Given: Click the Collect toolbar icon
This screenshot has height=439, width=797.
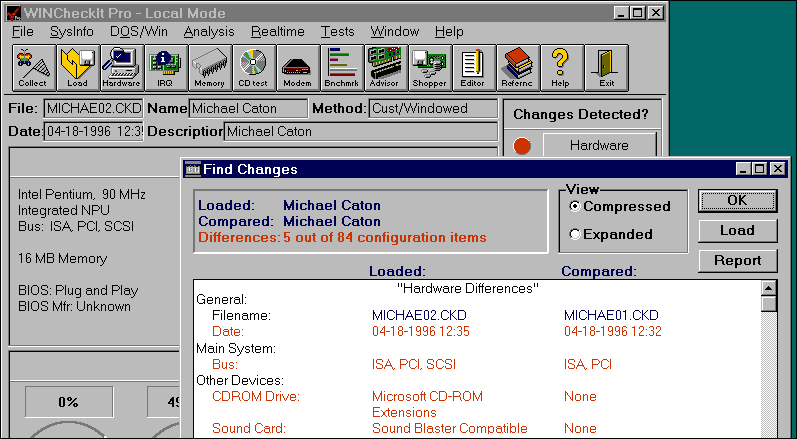Looking at the screenshot, I should click(x=33, y=68).
